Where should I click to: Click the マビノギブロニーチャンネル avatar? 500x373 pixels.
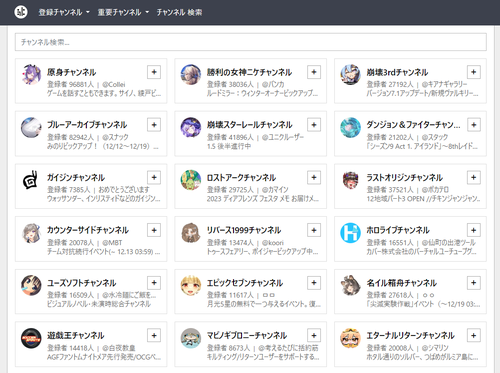point(191,338)
